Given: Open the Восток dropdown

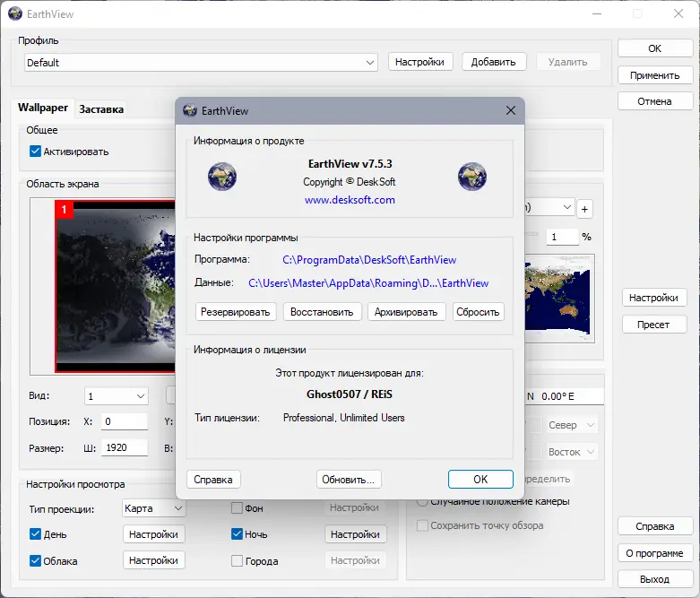Looking at the screenshot, I should point(571,452).
